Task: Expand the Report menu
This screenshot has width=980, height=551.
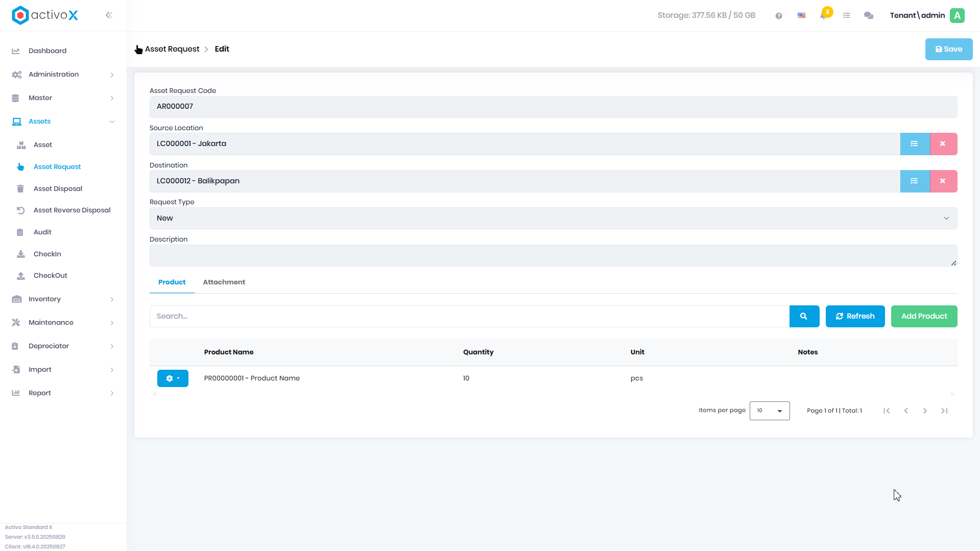Action: 63,393
